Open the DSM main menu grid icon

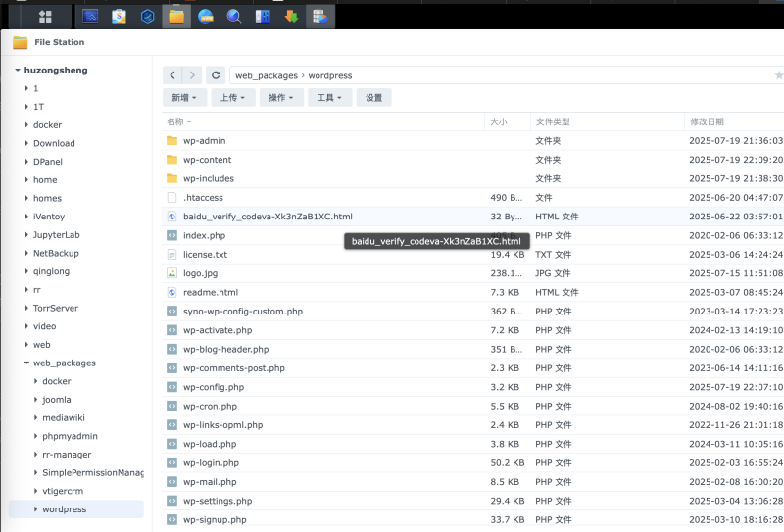pyautogui.click(x=45, y=16)
